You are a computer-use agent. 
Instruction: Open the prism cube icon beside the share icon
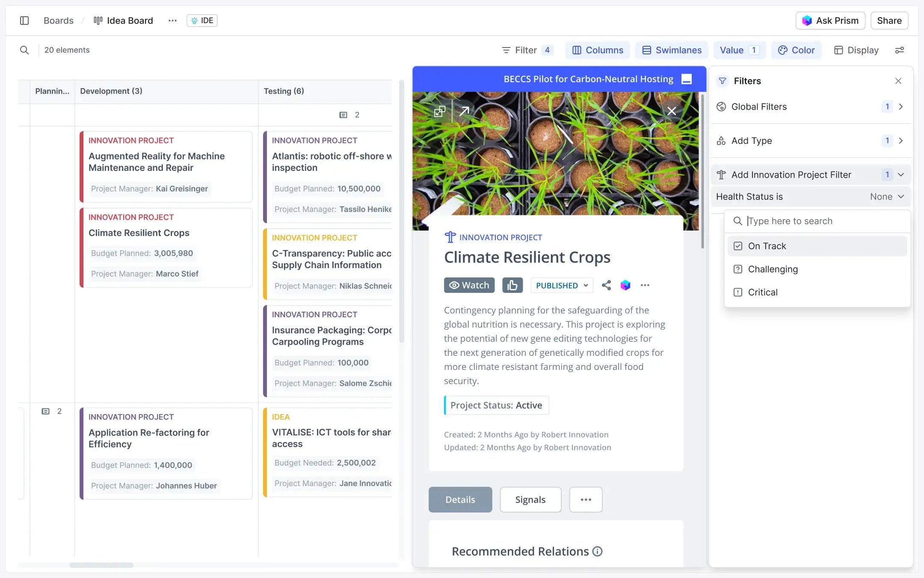pos(626,285)
